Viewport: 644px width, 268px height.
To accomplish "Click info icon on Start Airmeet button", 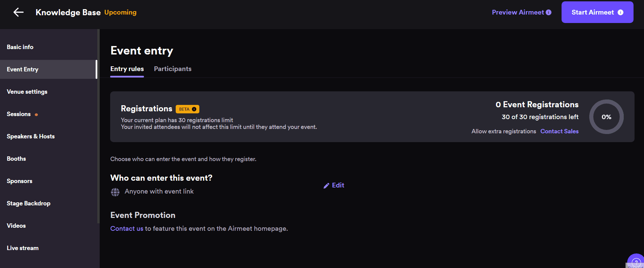I will tap(620, 13).
